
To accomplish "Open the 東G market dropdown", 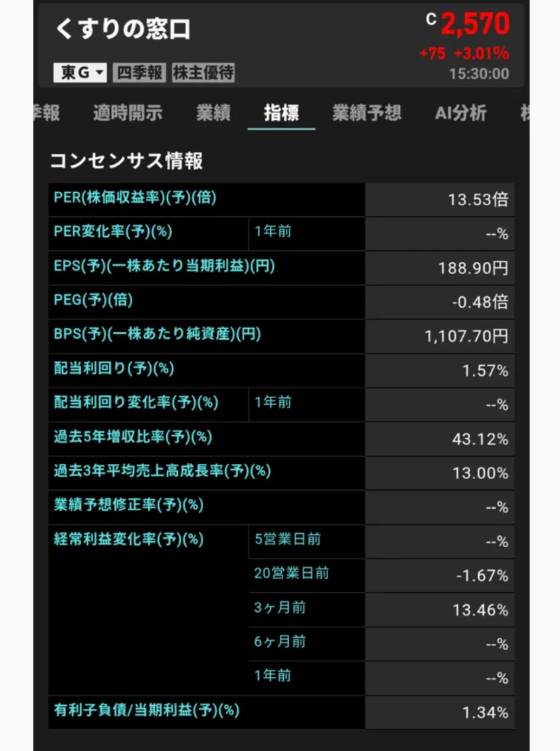I will 80,72.
